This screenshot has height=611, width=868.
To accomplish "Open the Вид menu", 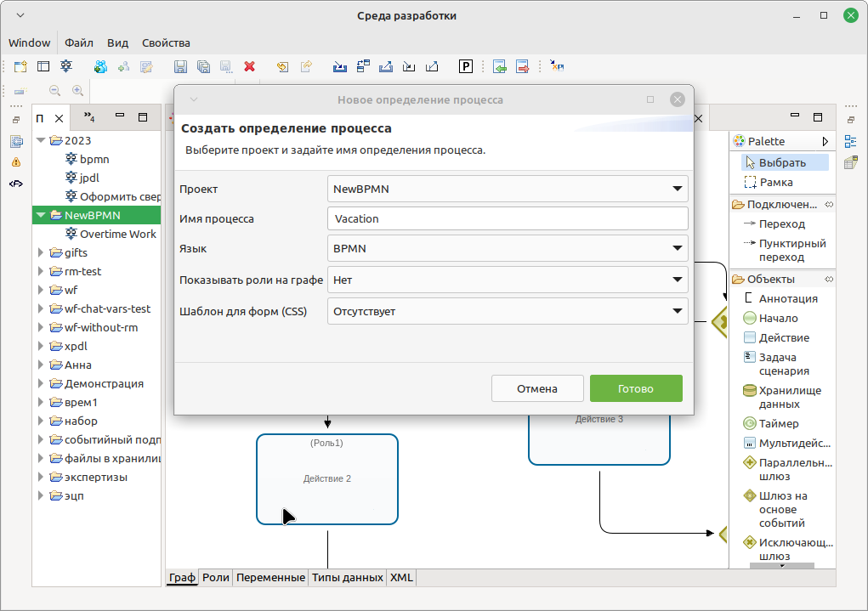I will click(117, 42).
